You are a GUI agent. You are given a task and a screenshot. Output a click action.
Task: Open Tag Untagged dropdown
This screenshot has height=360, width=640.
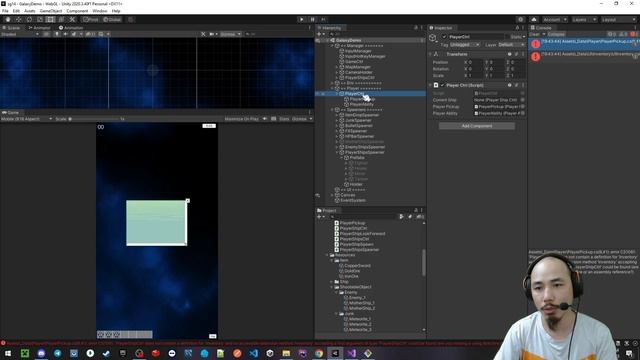click(x=465, y=44)
